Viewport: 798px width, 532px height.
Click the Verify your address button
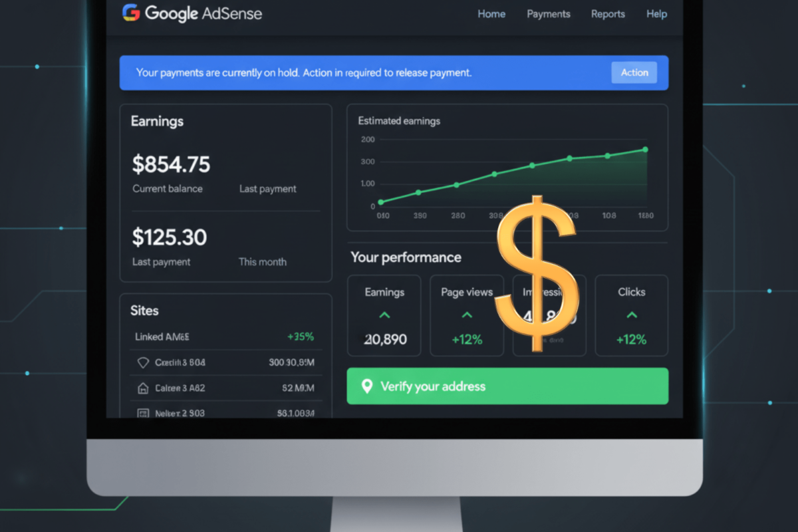[507, 386]
